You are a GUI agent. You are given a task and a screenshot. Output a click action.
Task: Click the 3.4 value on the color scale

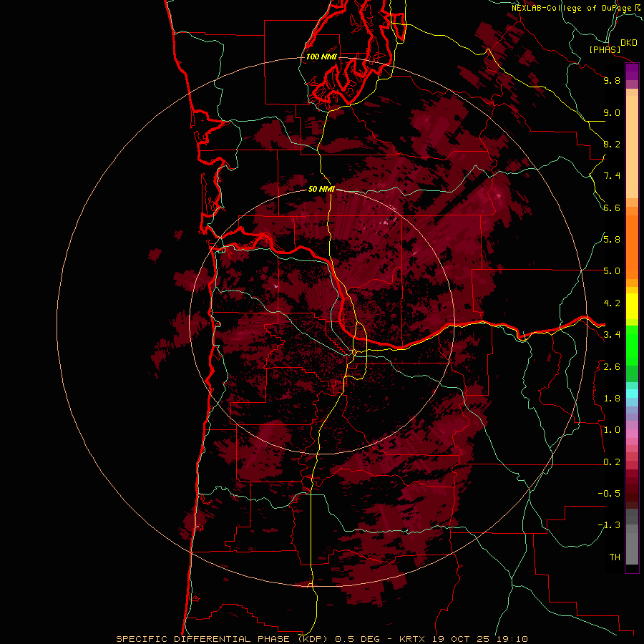612,335
